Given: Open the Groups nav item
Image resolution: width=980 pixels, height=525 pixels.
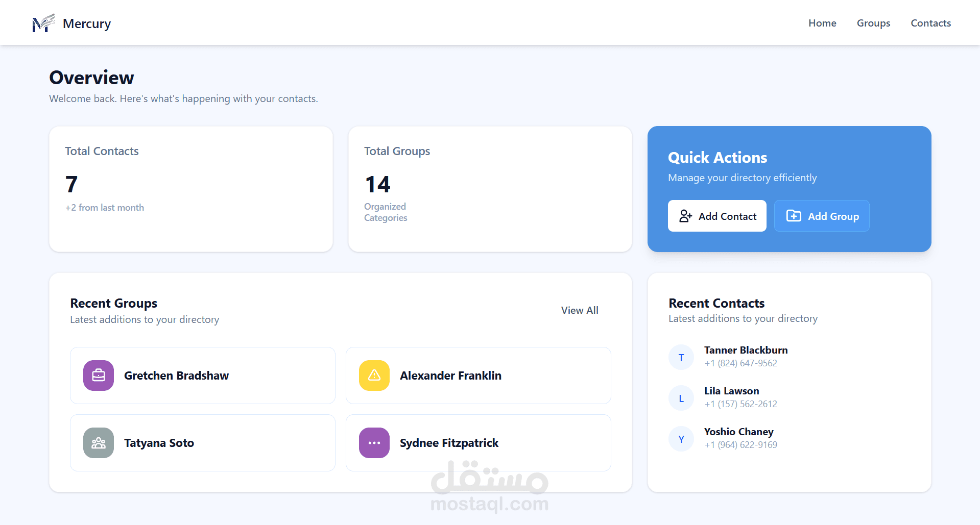Looking at the screenshot, I should click(873, 23).
